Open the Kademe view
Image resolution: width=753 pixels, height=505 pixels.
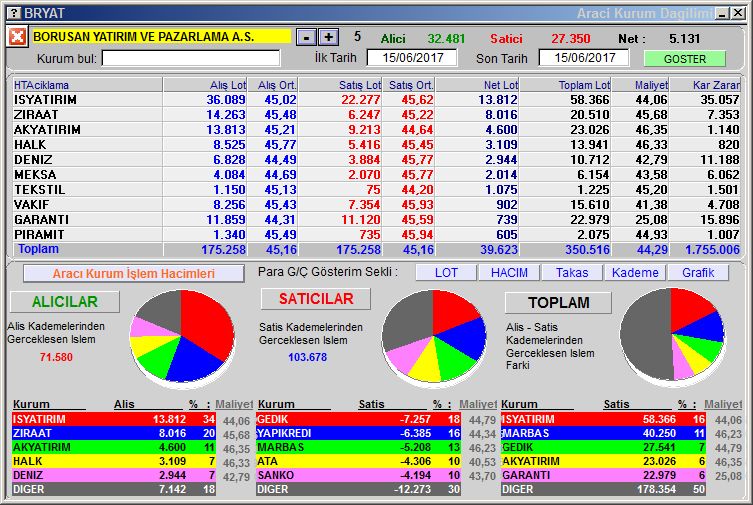[635, 273]
